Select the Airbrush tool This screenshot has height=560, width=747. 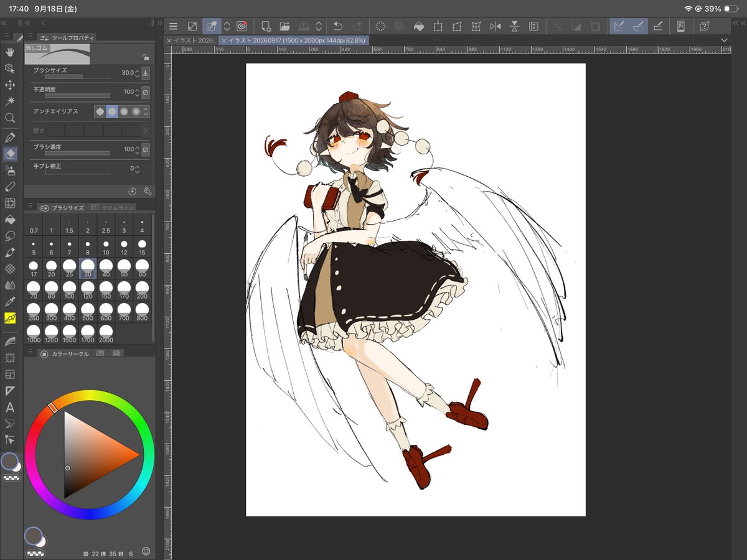tap(10, 170)
